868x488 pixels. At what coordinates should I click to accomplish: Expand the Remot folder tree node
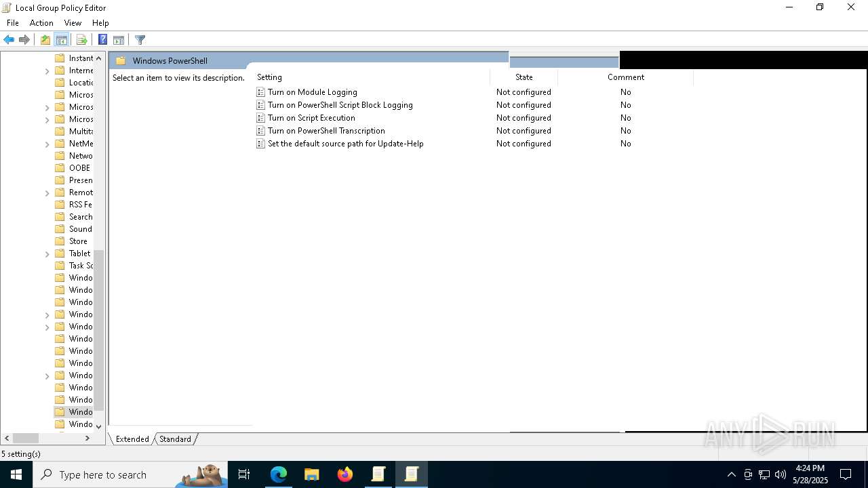click(x=47, y=192)
